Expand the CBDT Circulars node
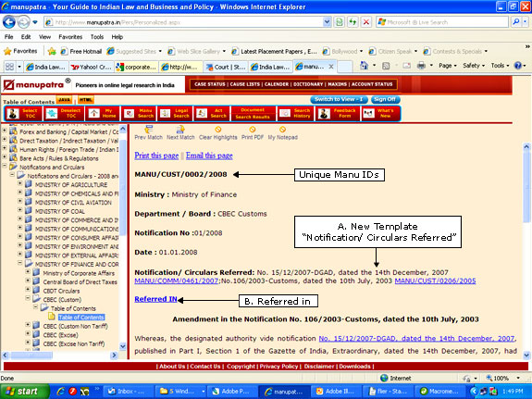This screenshot has height=399, width=532. click(28, 290)
